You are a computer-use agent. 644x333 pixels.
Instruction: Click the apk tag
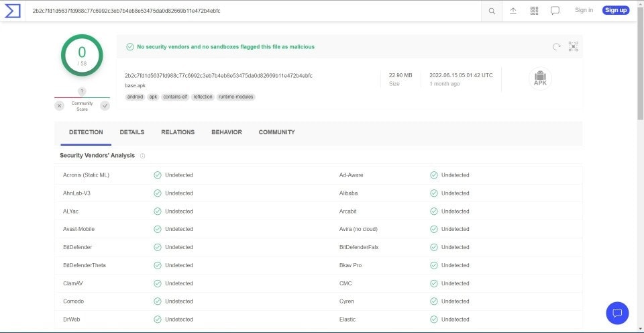pos(153,97)
